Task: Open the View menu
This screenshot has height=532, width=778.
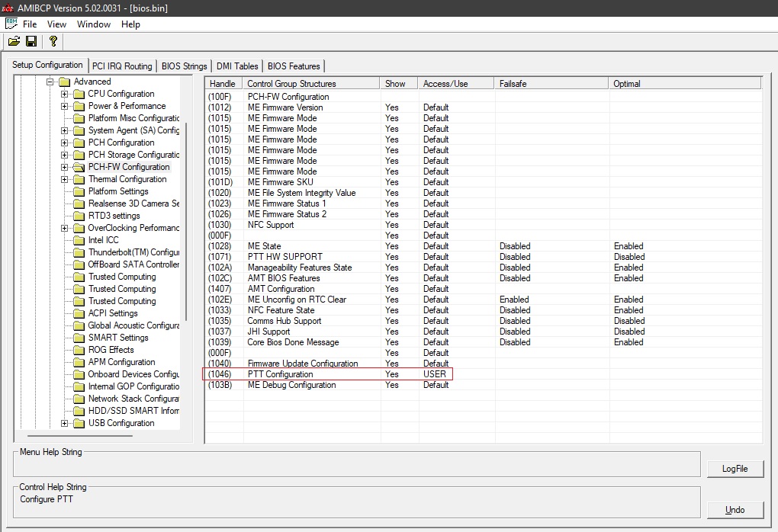Action: tap(56, 24)
